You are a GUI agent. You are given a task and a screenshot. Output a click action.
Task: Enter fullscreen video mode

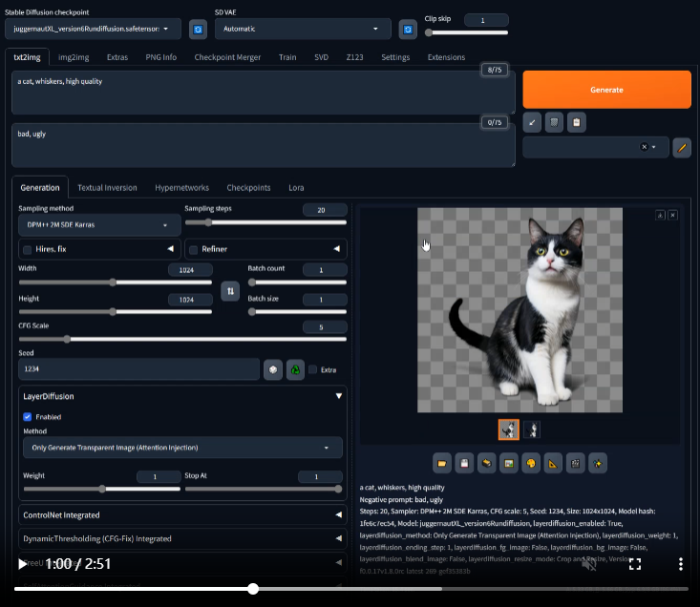click(x=635, y=564)
